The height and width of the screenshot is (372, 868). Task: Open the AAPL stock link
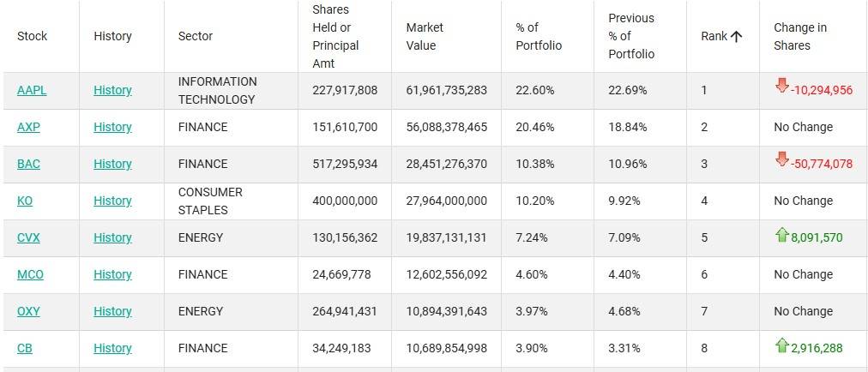32,90
